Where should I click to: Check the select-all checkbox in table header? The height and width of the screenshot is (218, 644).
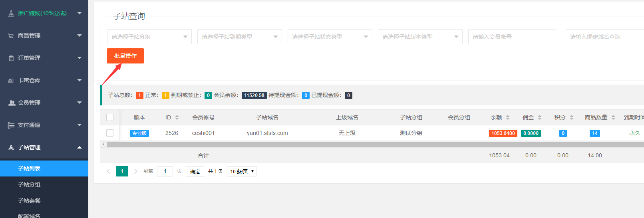(110, 117)
